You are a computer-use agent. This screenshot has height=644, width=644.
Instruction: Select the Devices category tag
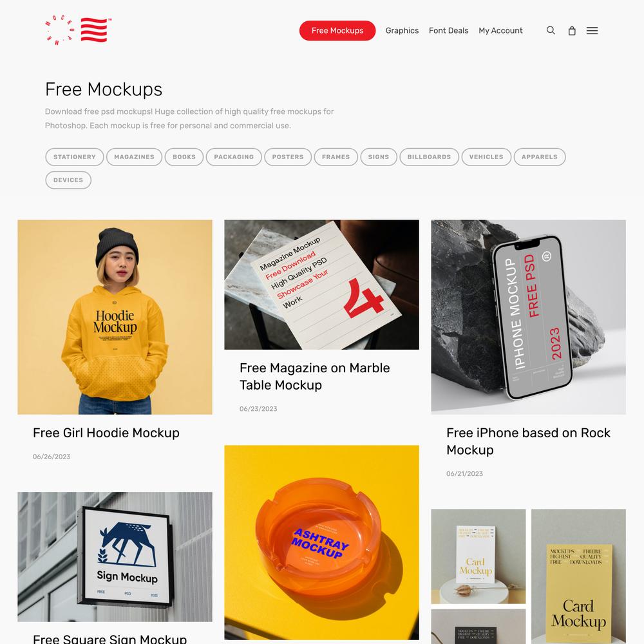click(68, 180)
